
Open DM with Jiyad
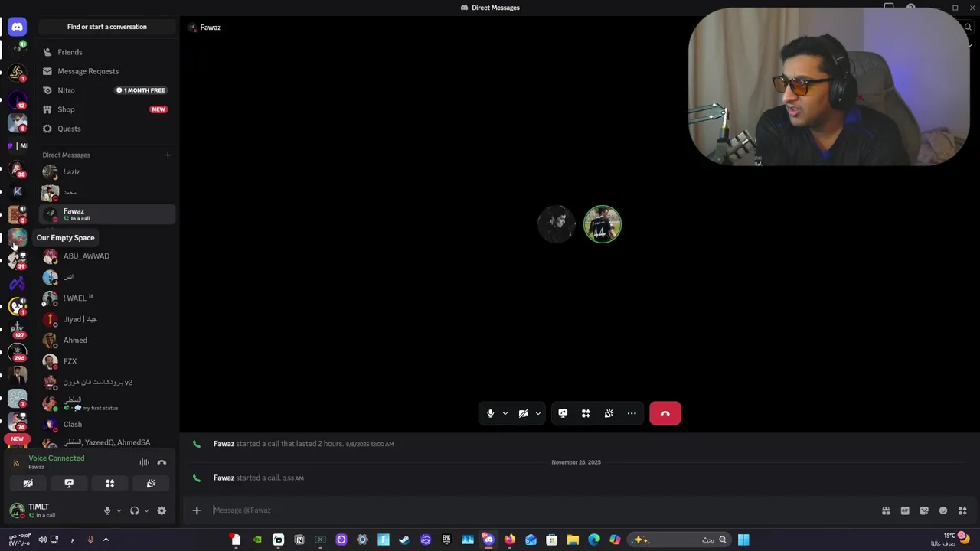click(107, 319)
